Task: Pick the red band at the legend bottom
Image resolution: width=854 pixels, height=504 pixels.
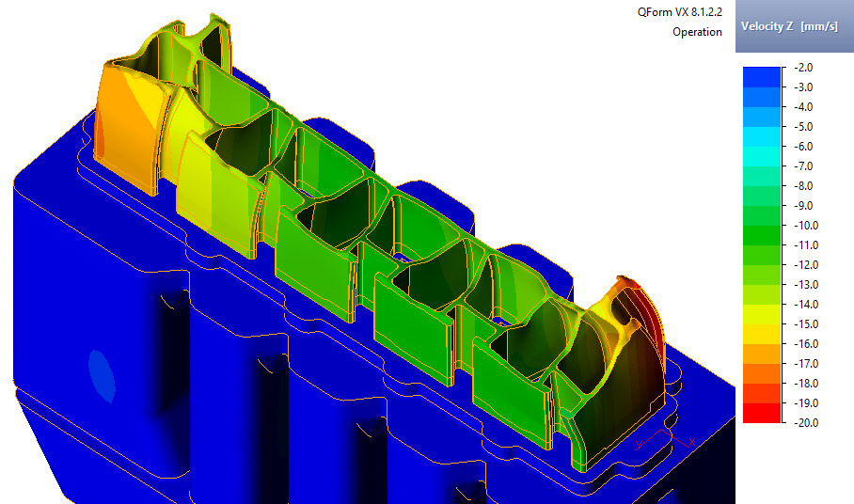Action: click(x=762, y=413)
